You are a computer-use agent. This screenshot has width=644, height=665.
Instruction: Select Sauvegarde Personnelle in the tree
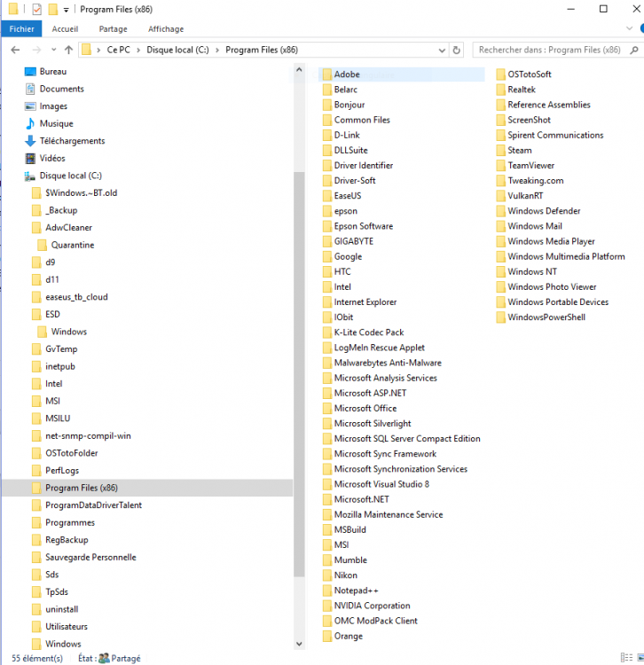click(90, 558)
